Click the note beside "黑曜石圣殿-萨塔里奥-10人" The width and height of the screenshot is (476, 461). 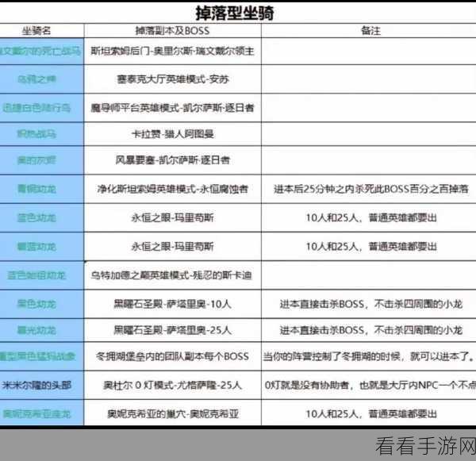[x=371, y=304]
